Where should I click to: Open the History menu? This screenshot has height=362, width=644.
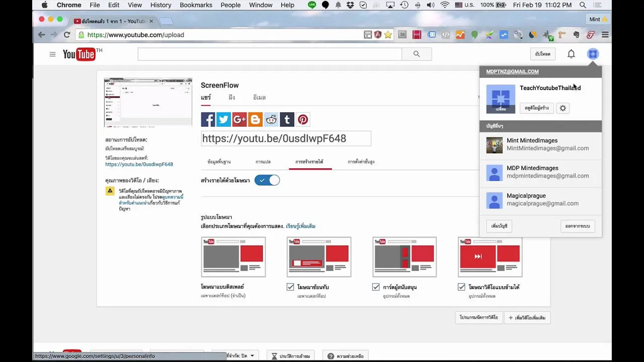tap(160, 5)
